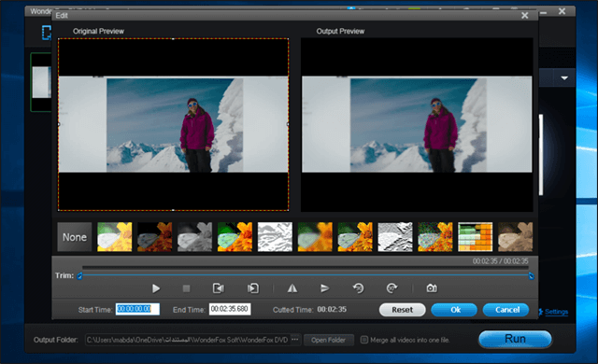
Task: Apply the blurred butterfly effect thumbnail
Action: (x=315, y=237)
